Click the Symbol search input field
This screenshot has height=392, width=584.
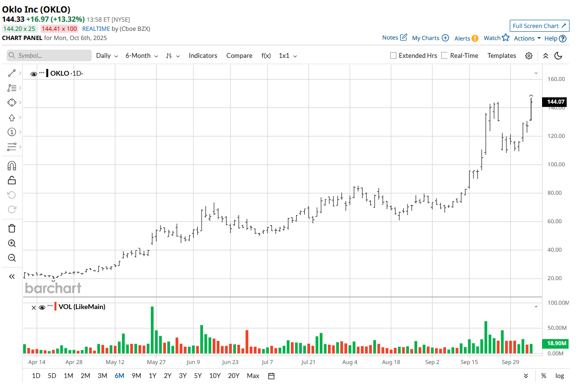(49, 56)
